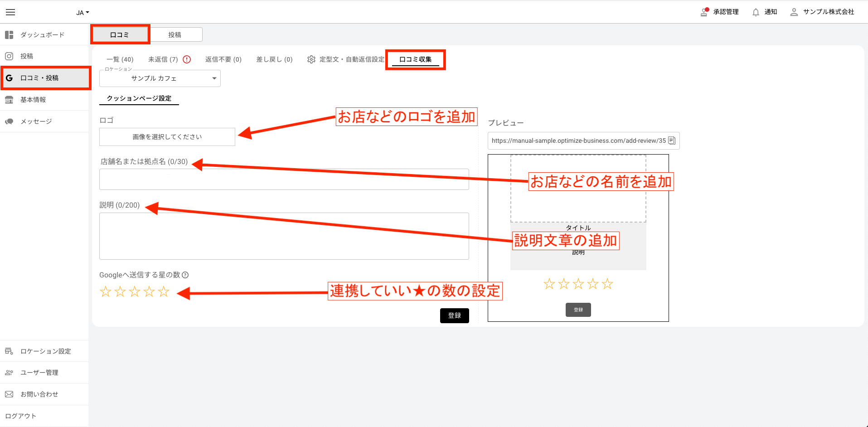Viewport: 868px width, 427px height.
Task: Copy the preview URL using the copy icon
Action: (x=672, y=141)
